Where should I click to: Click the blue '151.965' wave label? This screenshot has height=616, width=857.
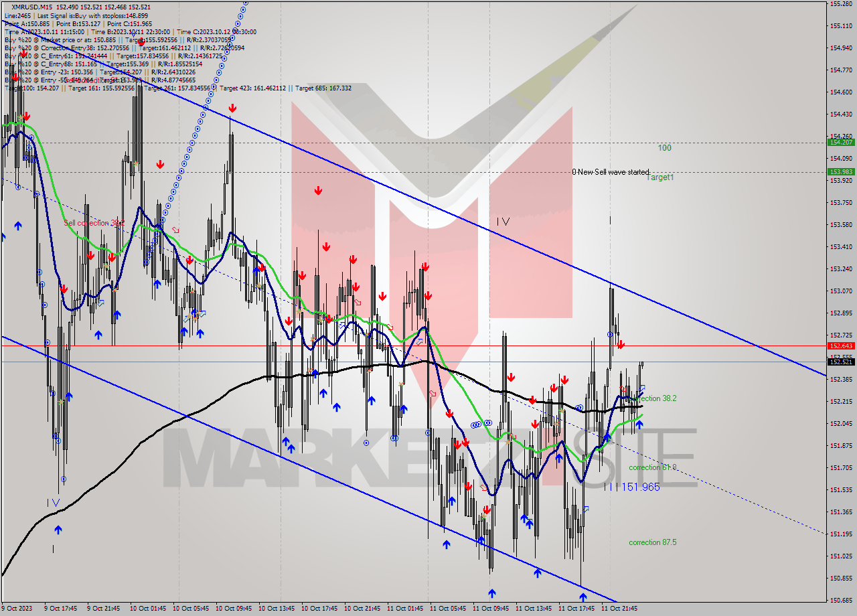pos(640,487)
